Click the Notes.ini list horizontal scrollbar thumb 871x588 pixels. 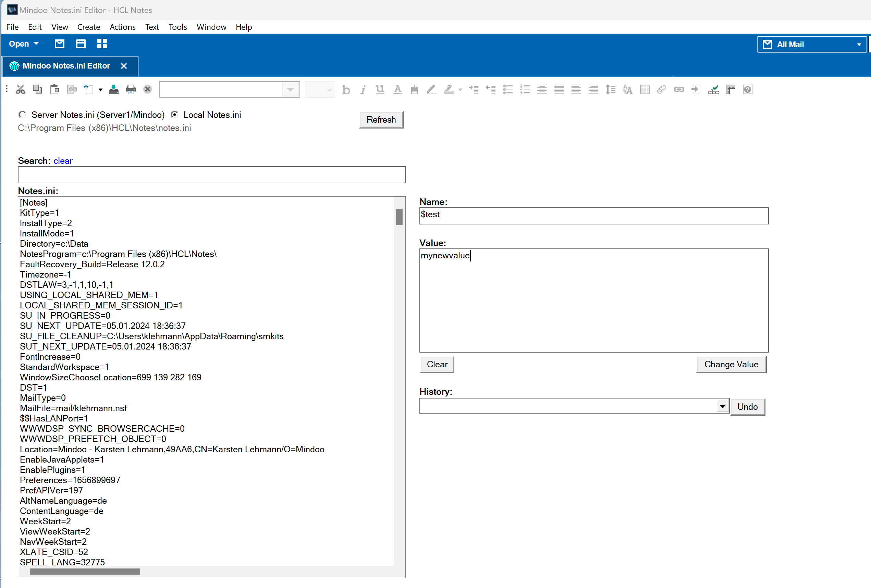click(x=85, y=572)
